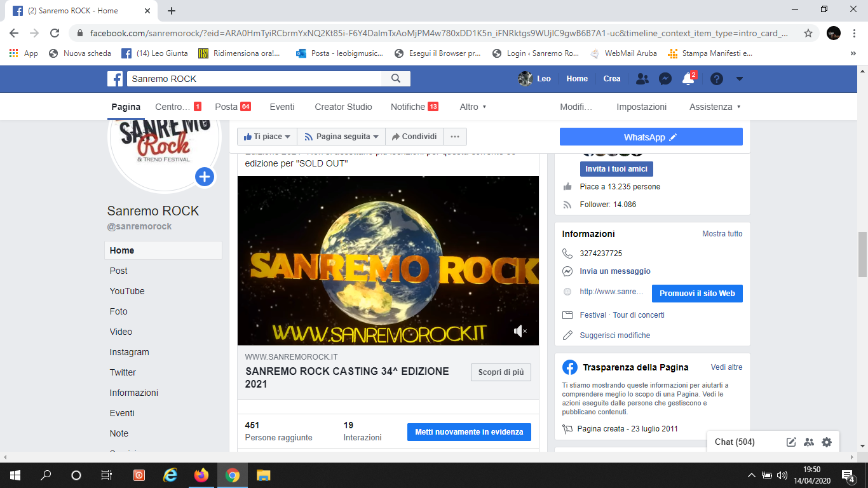Go back with the browser back arrow
The image size is (868, 488).
tap(14, 33)
